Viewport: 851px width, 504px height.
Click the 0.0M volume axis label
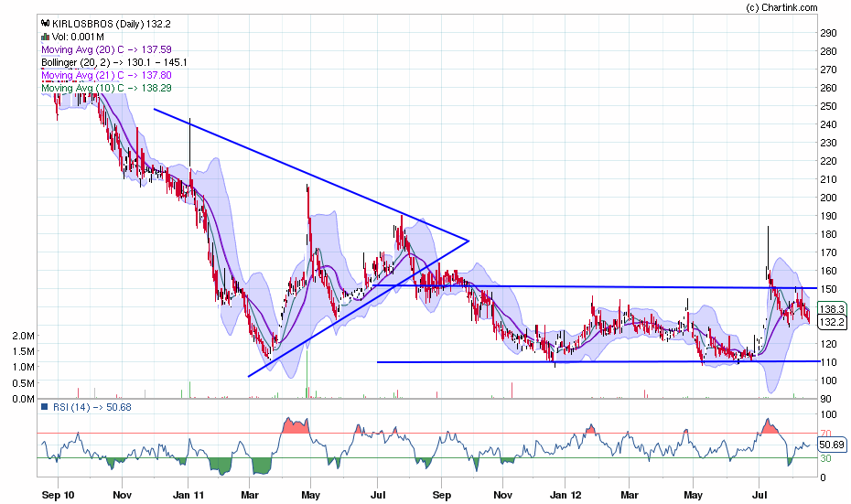[24, 400]
